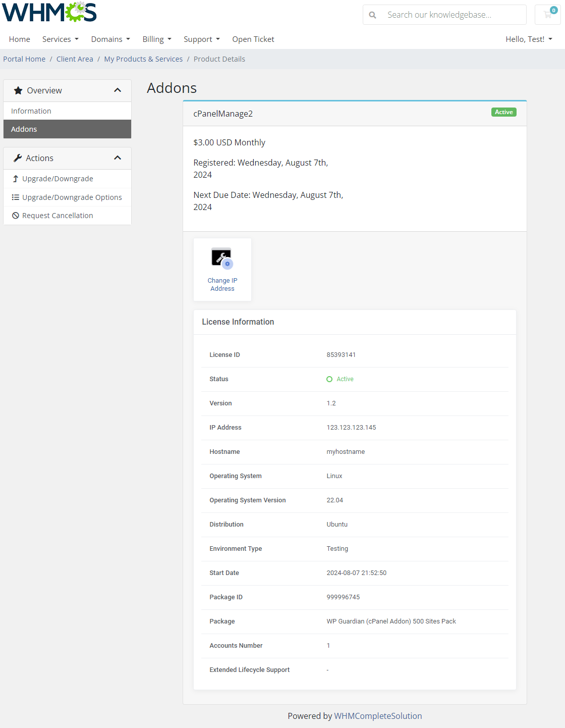Click the search magnifier icon
This screenshot has width=565, height=728.
[x=372, y=15]
